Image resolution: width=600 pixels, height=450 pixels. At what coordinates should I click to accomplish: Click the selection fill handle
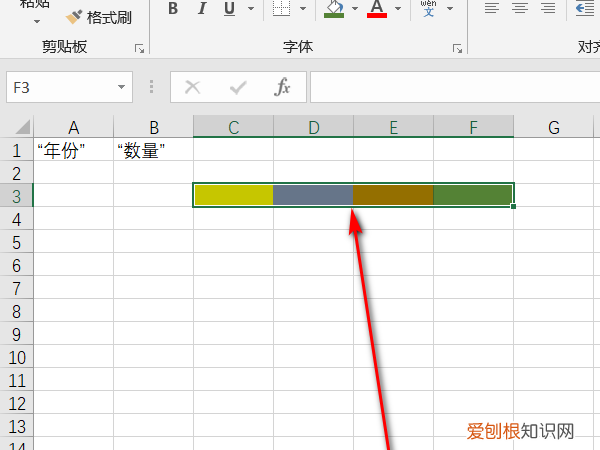point(513,206)
